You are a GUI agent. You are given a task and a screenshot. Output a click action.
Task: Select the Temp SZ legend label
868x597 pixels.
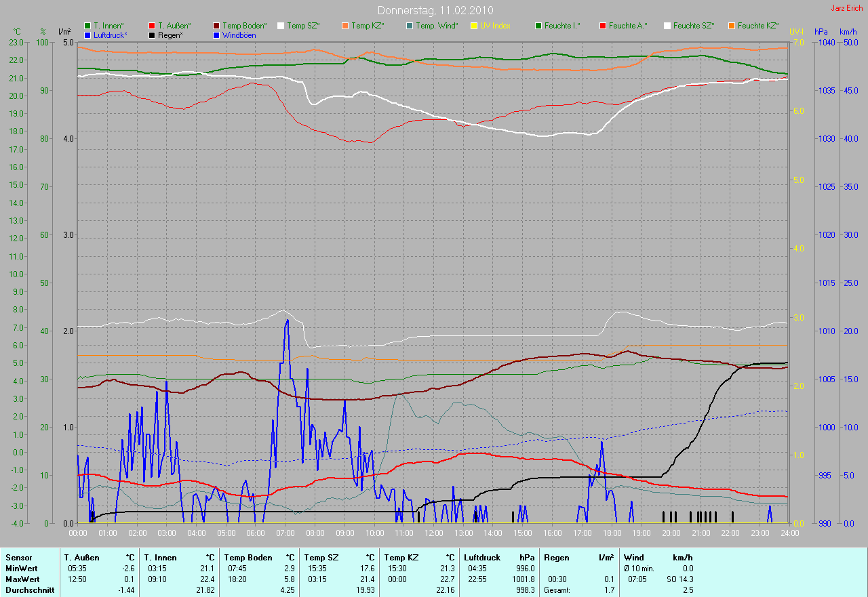pyautogui.click(x=303, y=26)
